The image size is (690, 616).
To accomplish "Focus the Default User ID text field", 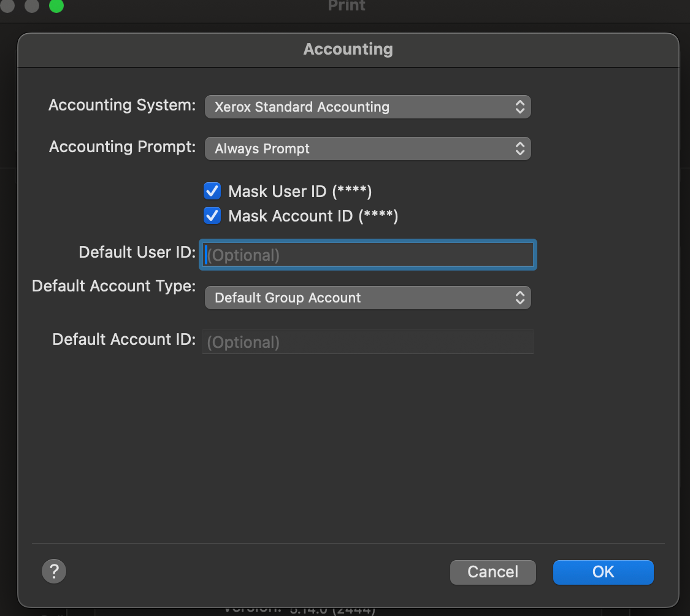I will (x=368, y=255).
